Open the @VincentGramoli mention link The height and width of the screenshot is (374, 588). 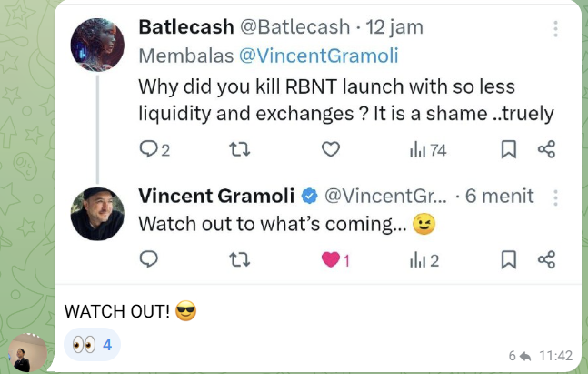point(318,56)
